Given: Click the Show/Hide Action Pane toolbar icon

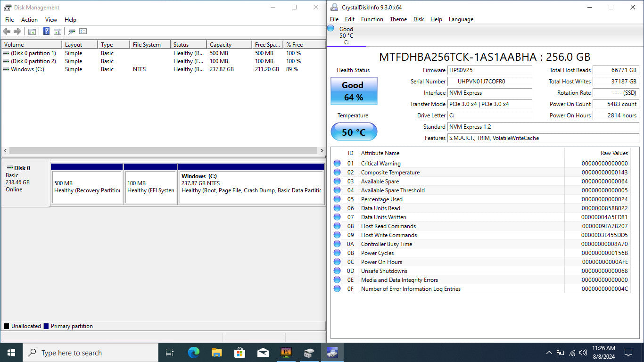Looking at the screenshot, I should 58,32.
